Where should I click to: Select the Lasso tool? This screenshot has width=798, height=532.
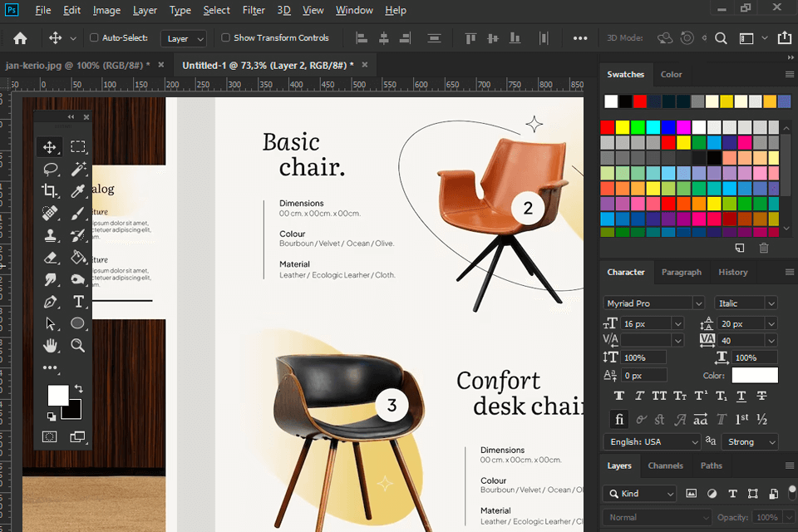(50, 169)
